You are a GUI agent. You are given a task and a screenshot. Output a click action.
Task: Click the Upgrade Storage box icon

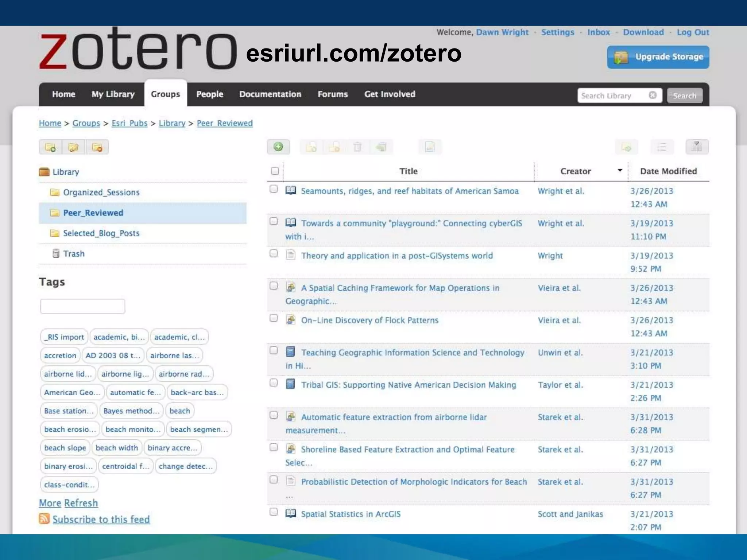click(x=621, y=57)
